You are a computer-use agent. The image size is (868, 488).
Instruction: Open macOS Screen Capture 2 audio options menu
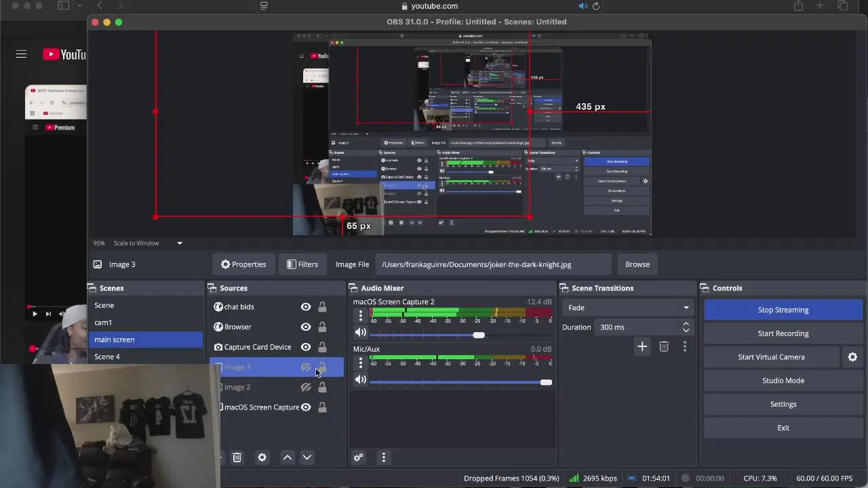[x=361, y=316]
